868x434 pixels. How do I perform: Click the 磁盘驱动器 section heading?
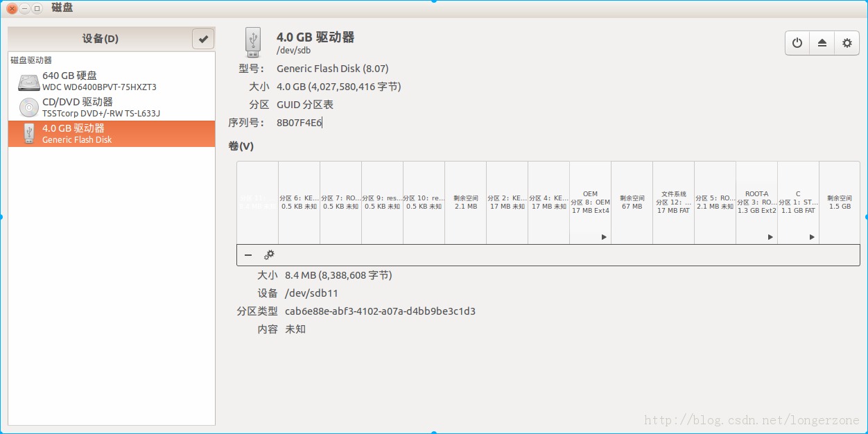(x=31, y=60)
